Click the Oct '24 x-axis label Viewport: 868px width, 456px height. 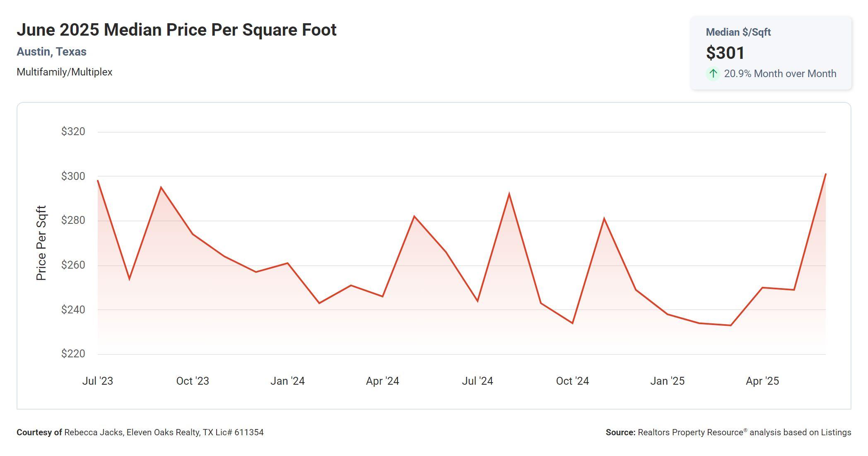tap(572, 381)
